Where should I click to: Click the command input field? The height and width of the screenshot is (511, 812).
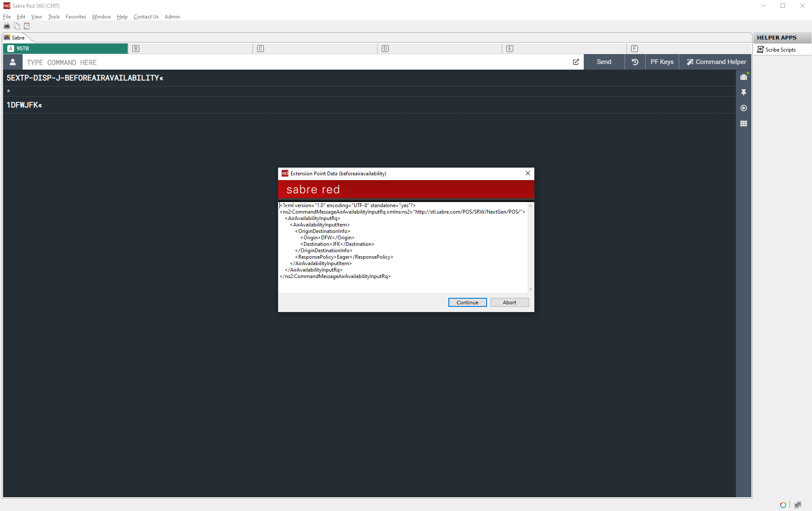(x=297, y=62)
